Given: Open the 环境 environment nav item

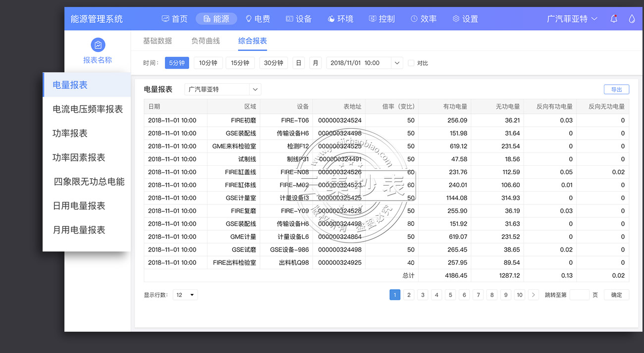Looking at the screenshot, I should (340, 19).
